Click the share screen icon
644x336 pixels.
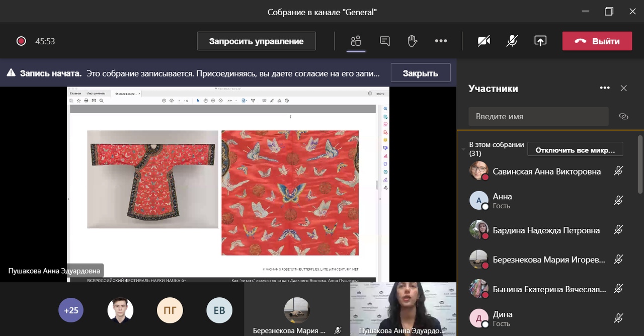[540, 41]
